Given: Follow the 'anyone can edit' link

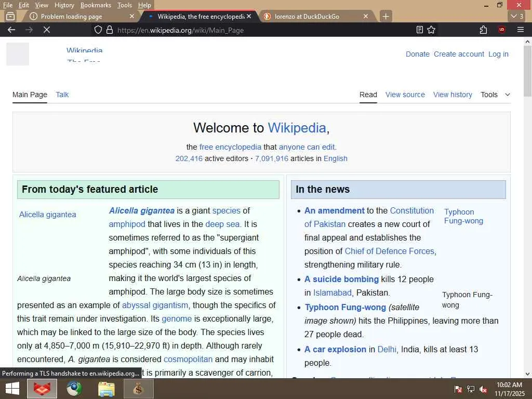Looking at the screenshot, I should tap(307, 147).
